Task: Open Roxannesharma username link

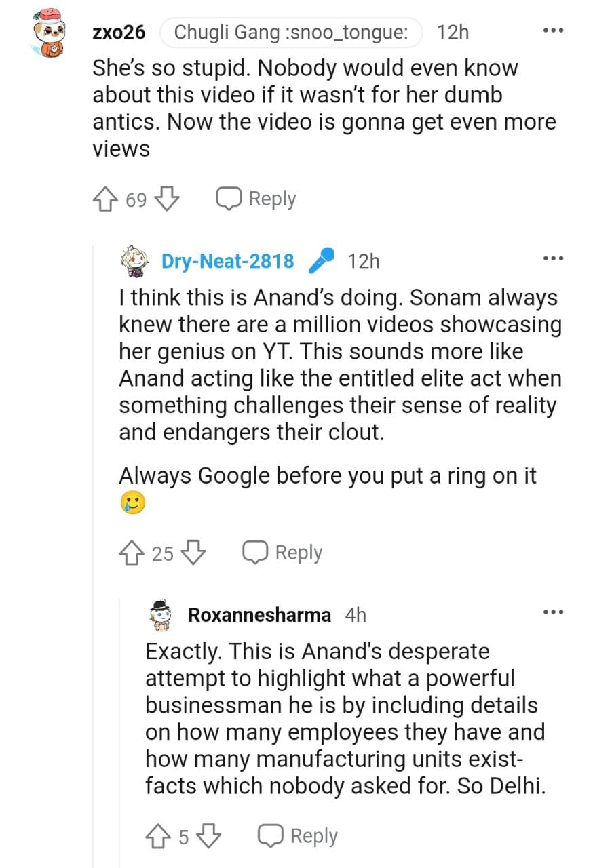Action: pos(259,615)
